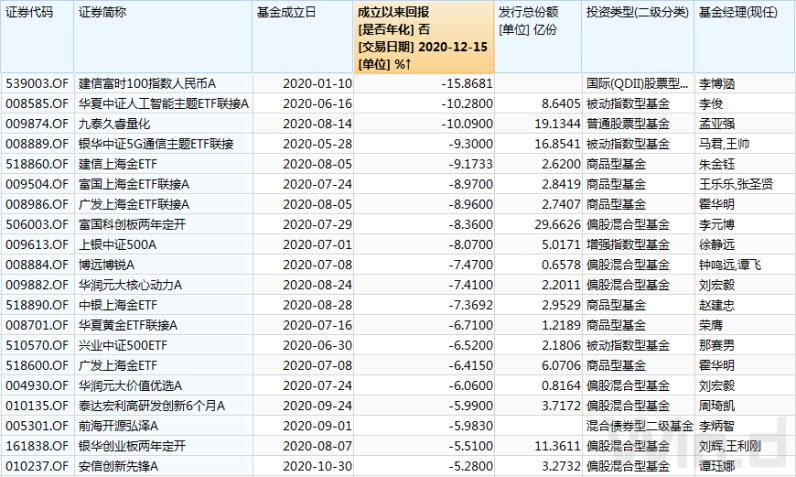
Task: Select manager name 周琦凯
Action: [x=717, y=405]
